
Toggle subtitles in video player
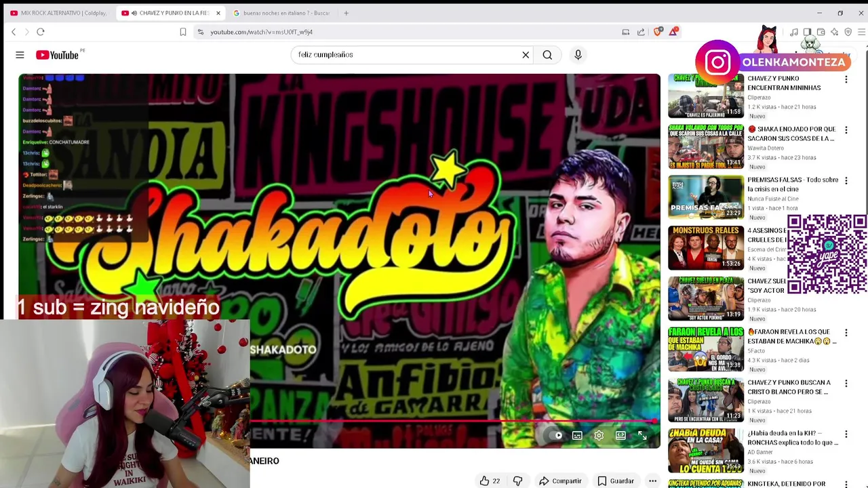click(577, 436)
